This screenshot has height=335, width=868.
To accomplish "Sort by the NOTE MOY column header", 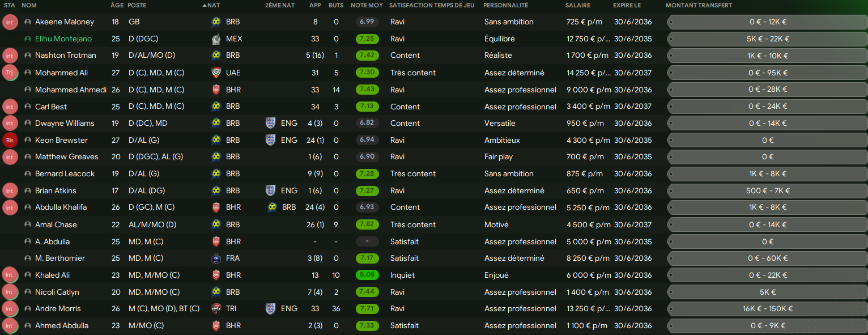I will 367,5.
